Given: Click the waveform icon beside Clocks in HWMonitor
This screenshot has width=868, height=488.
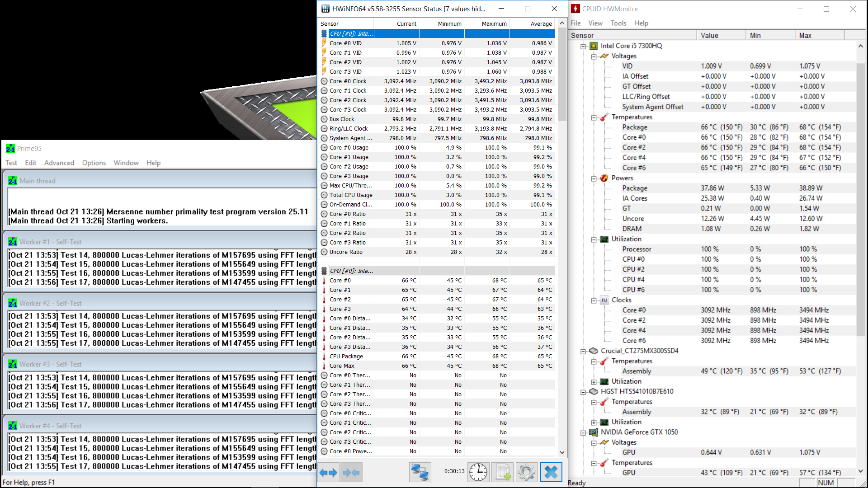Looking at the screenshot, I should [x=604, y=300].
